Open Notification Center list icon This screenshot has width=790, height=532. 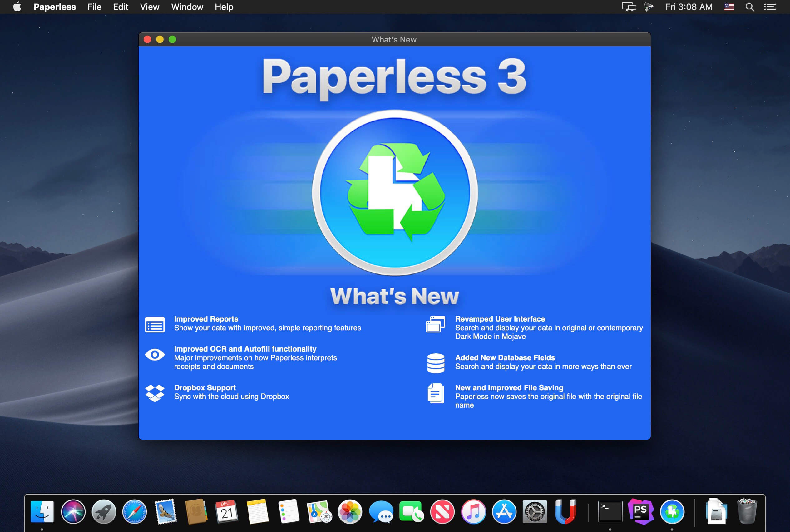(770, 7)
